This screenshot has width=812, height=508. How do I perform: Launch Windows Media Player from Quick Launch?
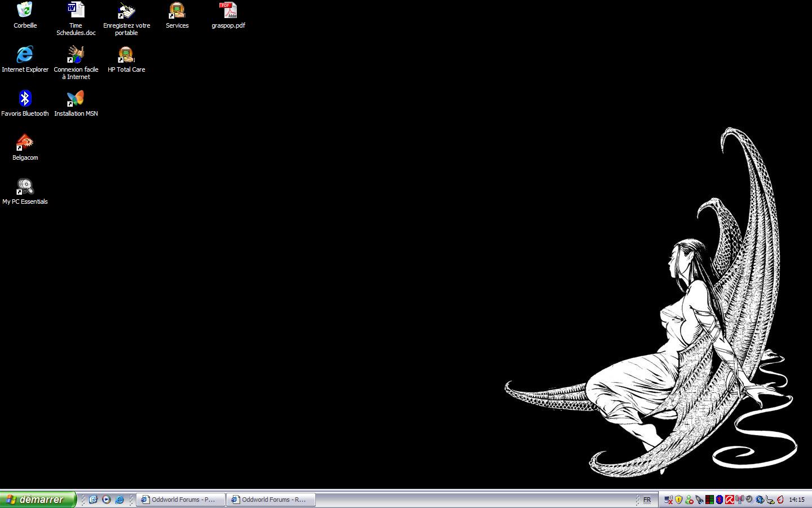[106, 500]
